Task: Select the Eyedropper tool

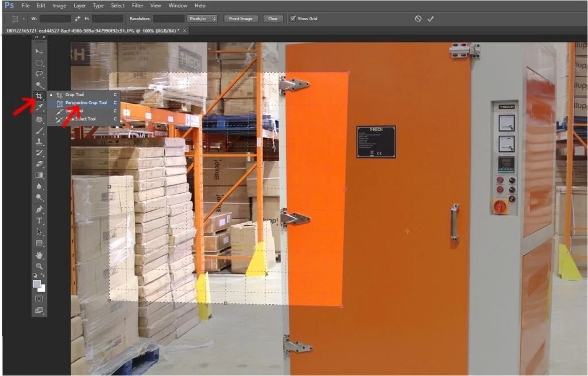Action: [39, 108]
